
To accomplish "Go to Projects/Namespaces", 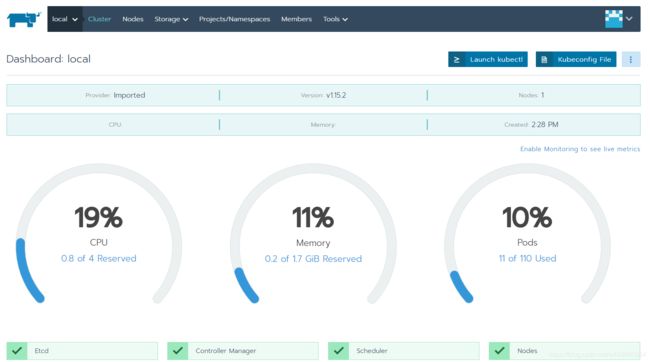I will click(234, 19).
